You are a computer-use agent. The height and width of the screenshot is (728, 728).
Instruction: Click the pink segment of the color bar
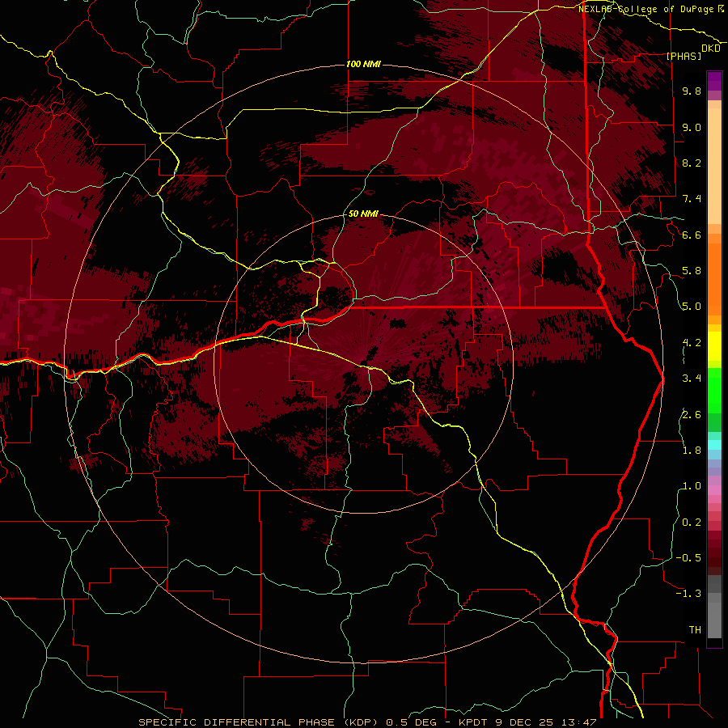tap(714, 490)
